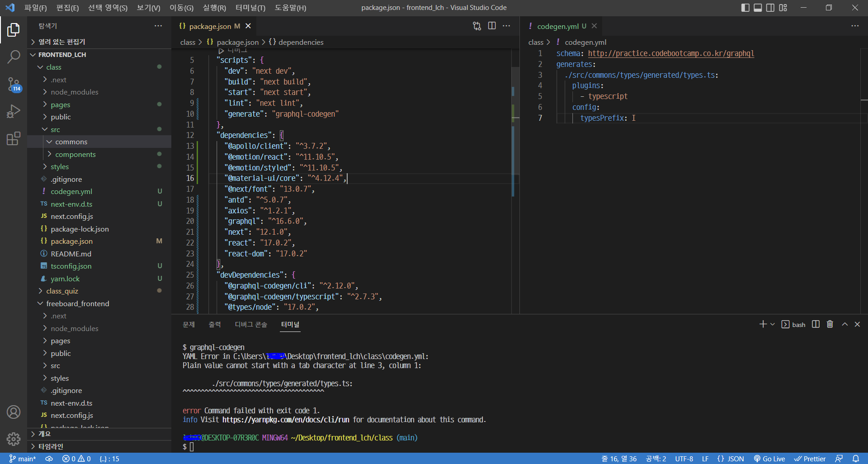Image resolution: width=868 pixels, height=464 pixels.
Task: Select the bash terminal entry
Action: coord(793,324)
